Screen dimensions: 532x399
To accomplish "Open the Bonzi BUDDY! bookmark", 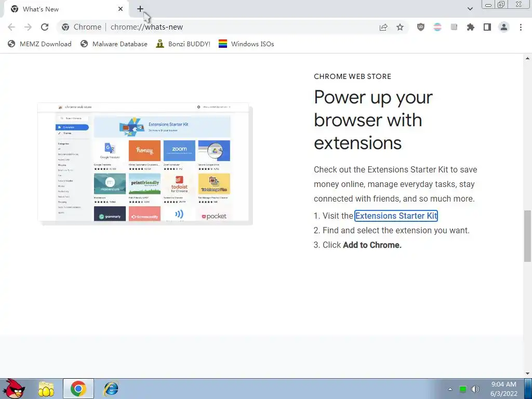I will point(183,44).
